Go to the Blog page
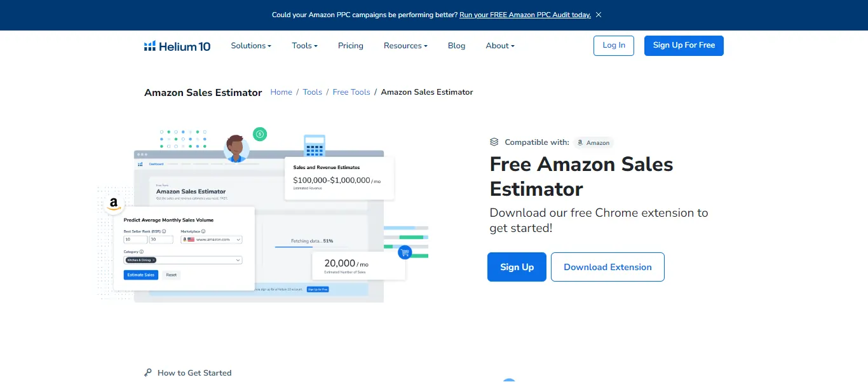The height and width of the screenshot is (382, 868). 456,46
